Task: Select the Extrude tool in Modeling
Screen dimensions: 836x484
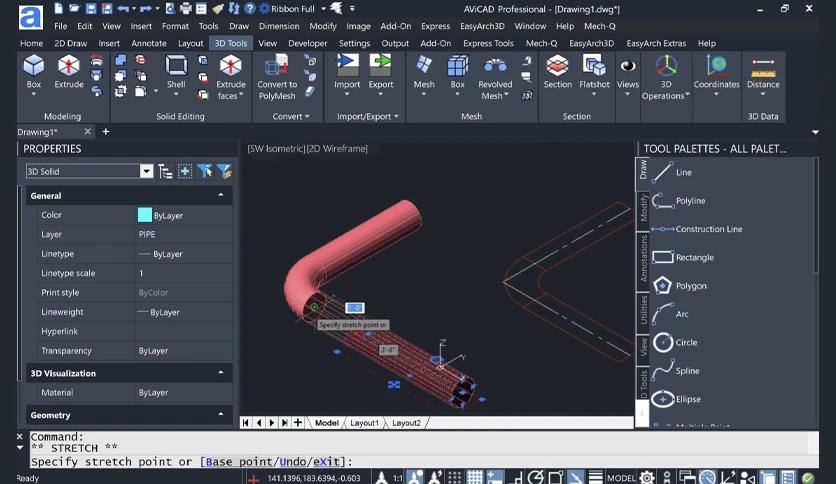Action: (69, 66)
